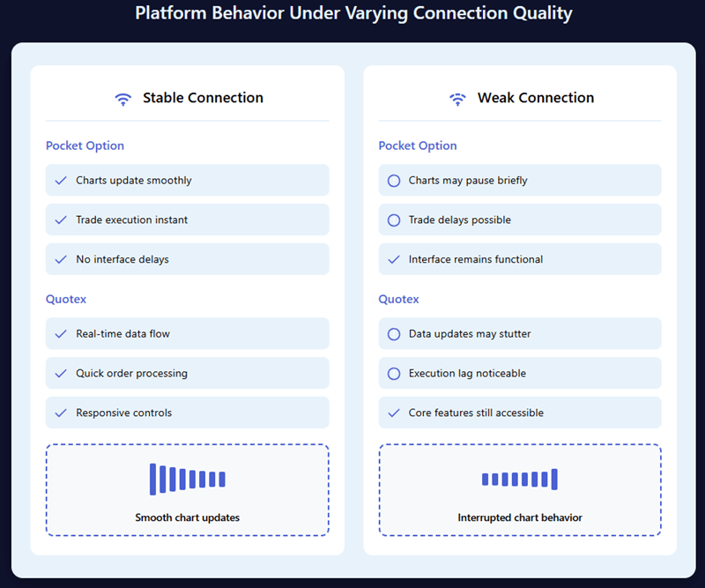Click the checkmark next to Core features still accessible
This screenshot has width=705, height=588.
pos(393,412)
